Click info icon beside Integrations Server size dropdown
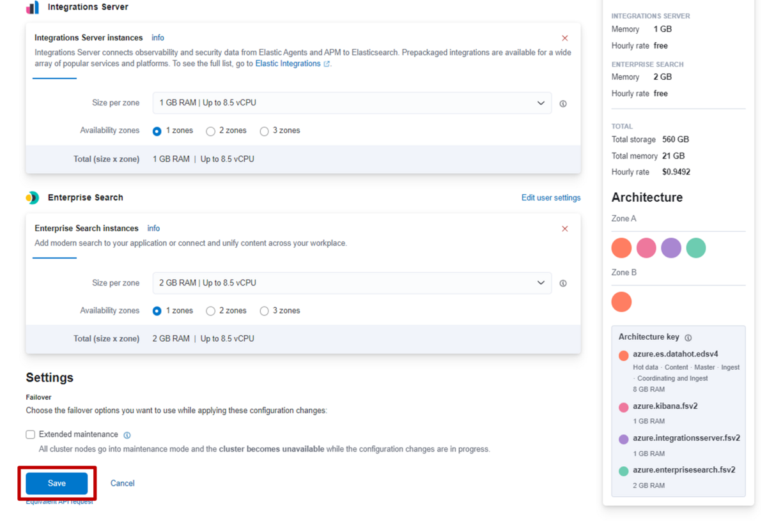The width and height of the screenshot is (767, 532). (x=563, y=103)
